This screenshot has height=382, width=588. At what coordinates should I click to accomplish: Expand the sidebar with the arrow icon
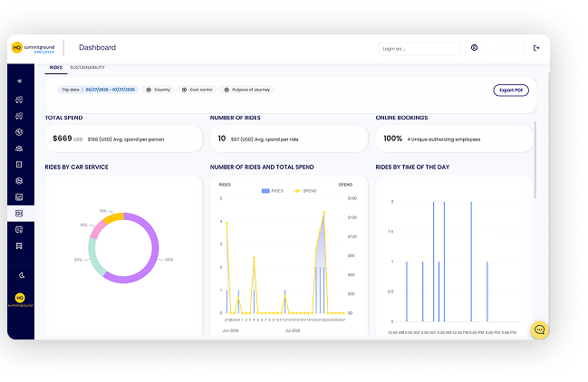19,81
